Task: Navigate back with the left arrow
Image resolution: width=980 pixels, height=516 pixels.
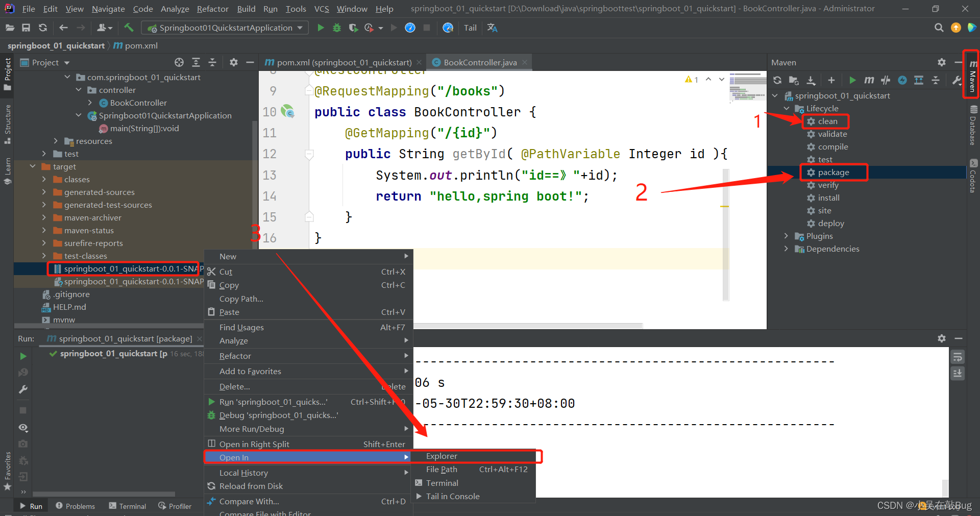Action: coord(63,28)
